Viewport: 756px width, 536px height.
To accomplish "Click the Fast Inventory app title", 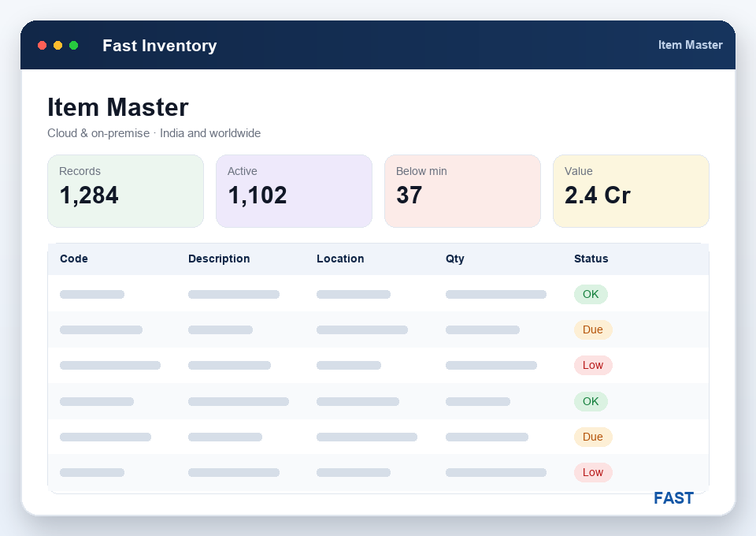I will tap(160, 46).
